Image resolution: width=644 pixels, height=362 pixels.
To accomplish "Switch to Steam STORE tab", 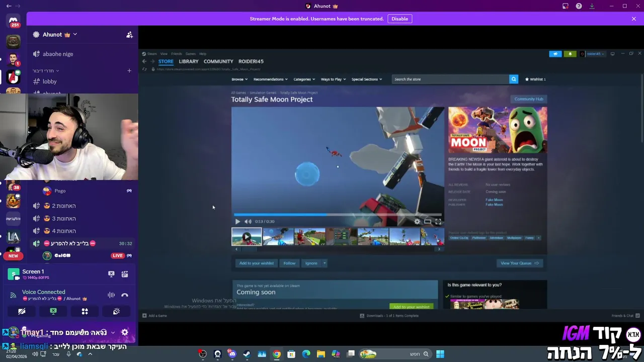I will click(x=166, y=61).
